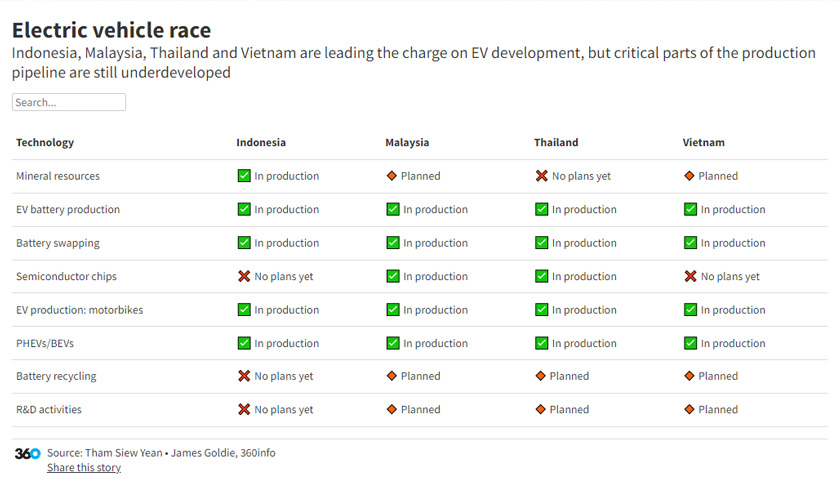Click orange diamond icon for Malaysia Mineral resources

click(392, 176)
